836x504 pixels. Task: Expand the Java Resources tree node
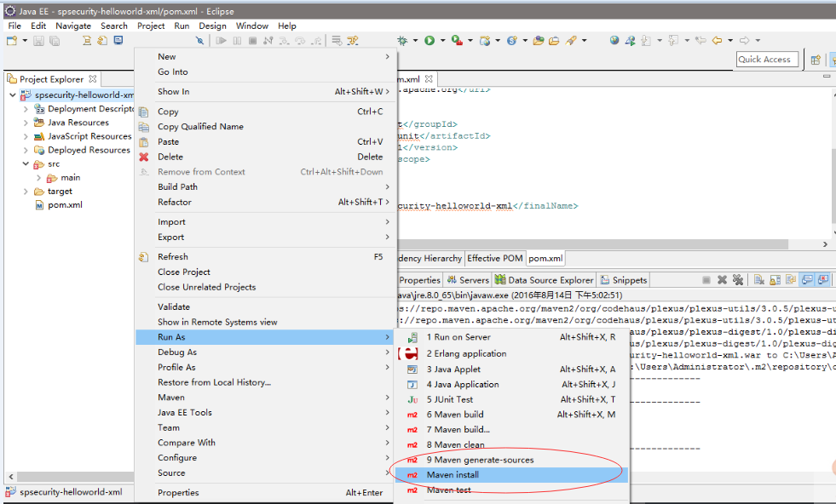click(26, 123)
